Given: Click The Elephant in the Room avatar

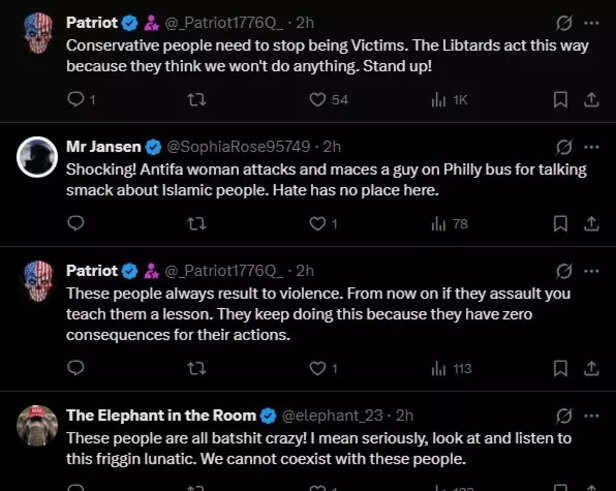Looking at the screenshot, I should point(37,425).
